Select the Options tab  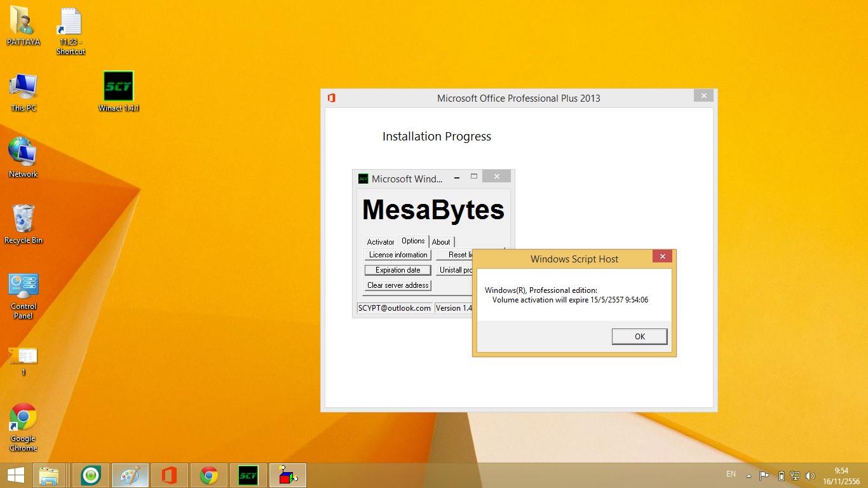[x=413, y=241]
